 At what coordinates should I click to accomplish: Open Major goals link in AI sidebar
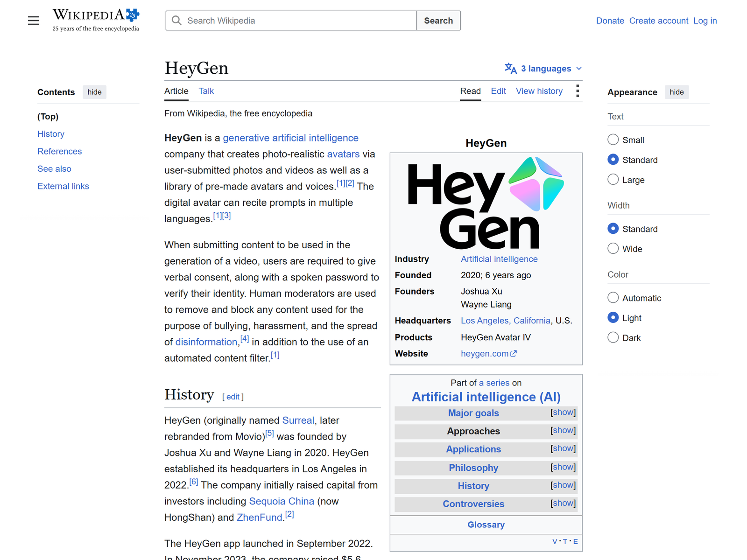click(x=473, y=413)
